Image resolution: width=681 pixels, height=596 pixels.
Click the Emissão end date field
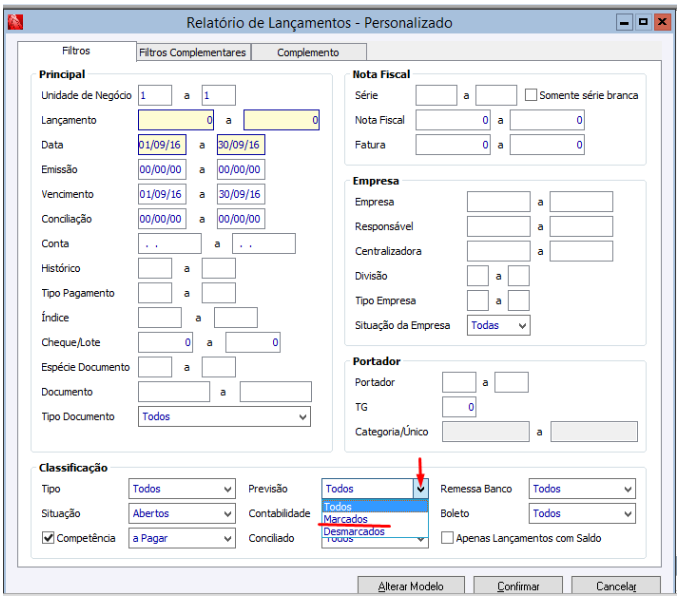pyautogui.click(x=241, y=169)
